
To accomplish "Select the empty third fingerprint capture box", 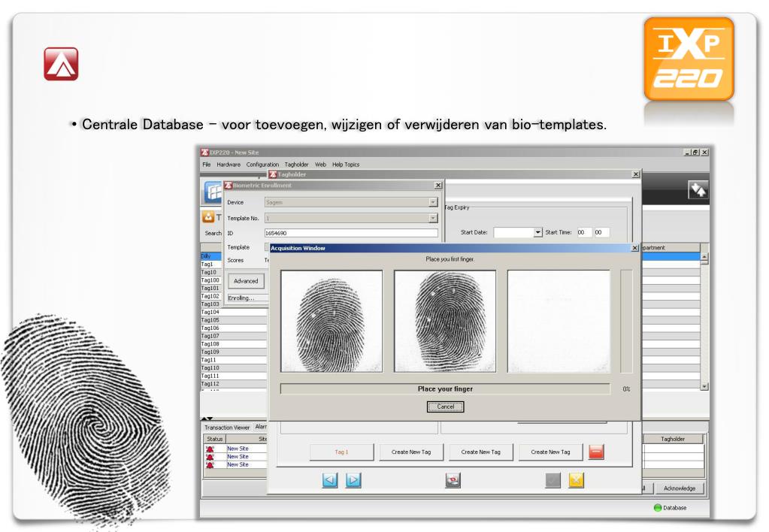I will tap(559, 321).
